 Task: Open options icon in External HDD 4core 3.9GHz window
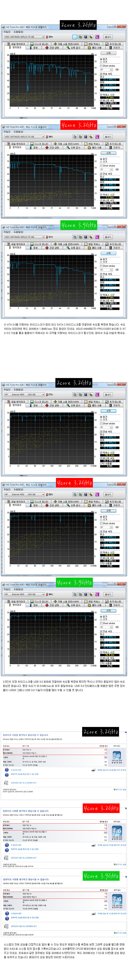(91, 594)
